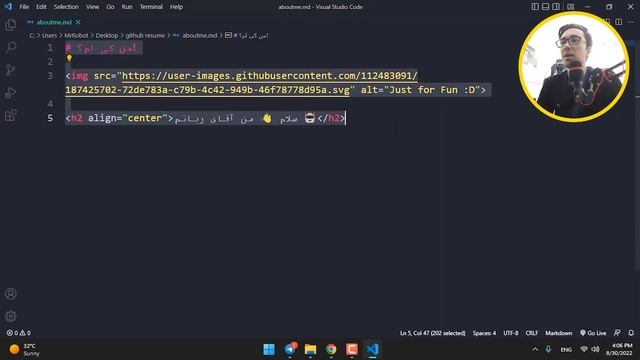640x360 pixels.
Task: Change line ending via CRLF item
Action: coord(531,333)
